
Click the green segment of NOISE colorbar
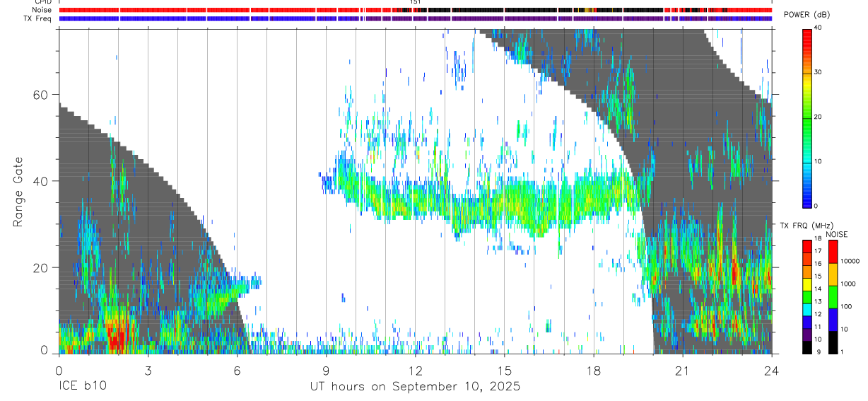pyautogui.click(x=832, y=296)
